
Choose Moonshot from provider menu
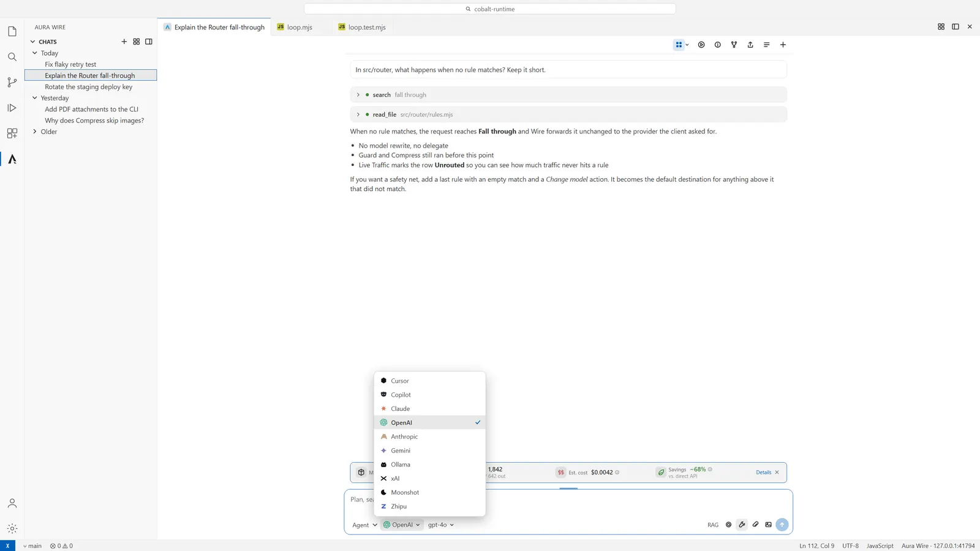(429, 492)
